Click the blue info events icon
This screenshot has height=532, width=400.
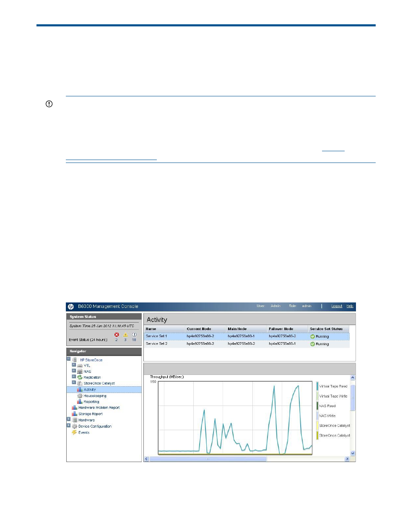tap(134, 335)
